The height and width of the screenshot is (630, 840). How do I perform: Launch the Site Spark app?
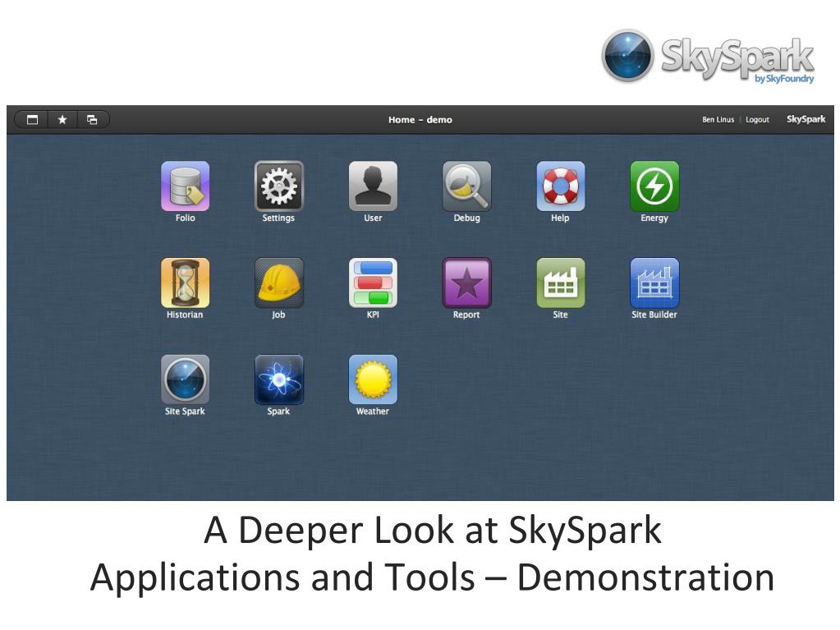[185, 379]
